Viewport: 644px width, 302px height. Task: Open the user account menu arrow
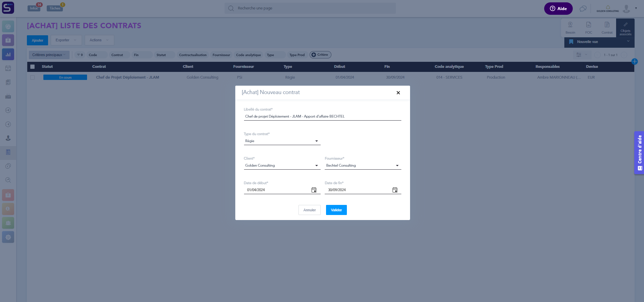[636, 8]
